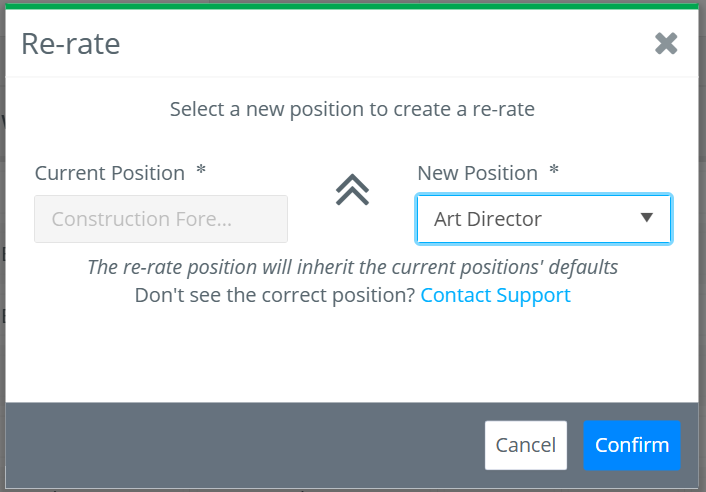This screenshot has width=706, height=492.
Task: Confirm the new position re-rate
Action: pos(632,445)
